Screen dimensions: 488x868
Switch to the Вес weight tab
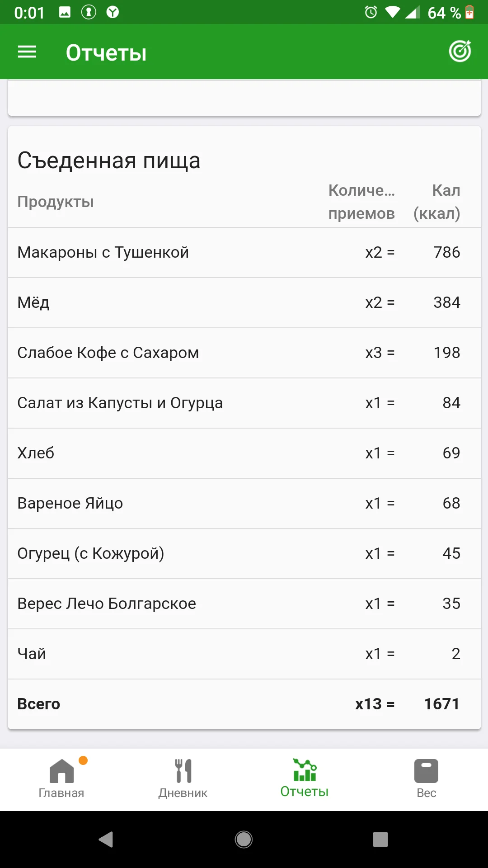tap(426, 778)
